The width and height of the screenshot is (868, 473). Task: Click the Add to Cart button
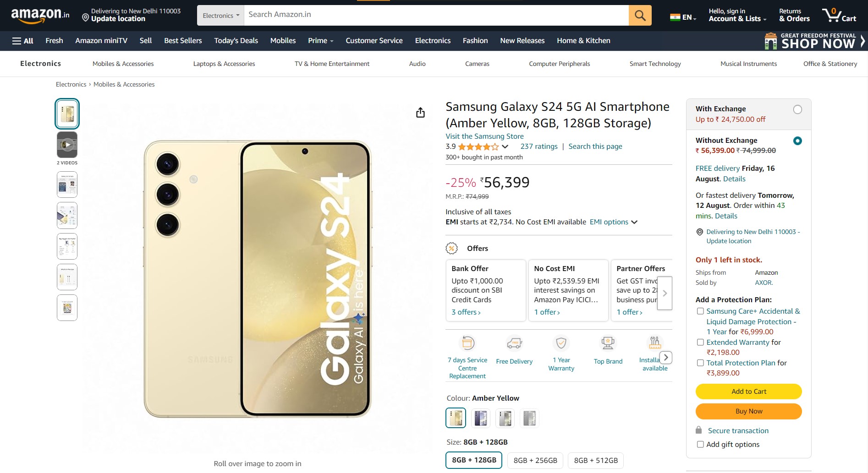pos(748,391)
